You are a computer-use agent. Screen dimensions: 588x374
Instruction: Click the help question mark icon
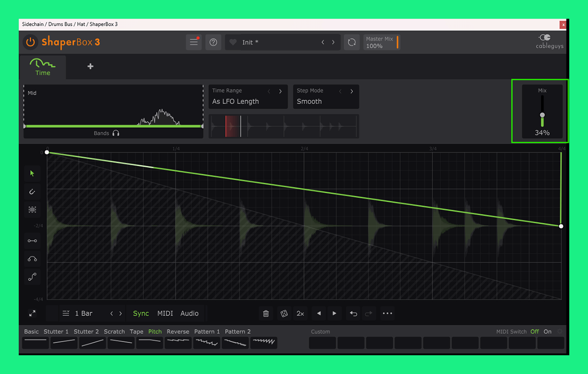tap(213, 42)
